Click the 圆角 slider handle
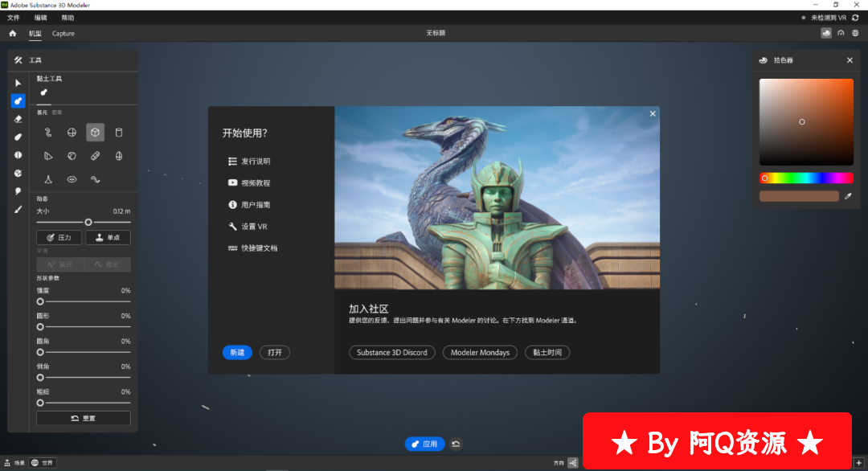This screenshot has height=471, width=868. [x=40, y=352]
